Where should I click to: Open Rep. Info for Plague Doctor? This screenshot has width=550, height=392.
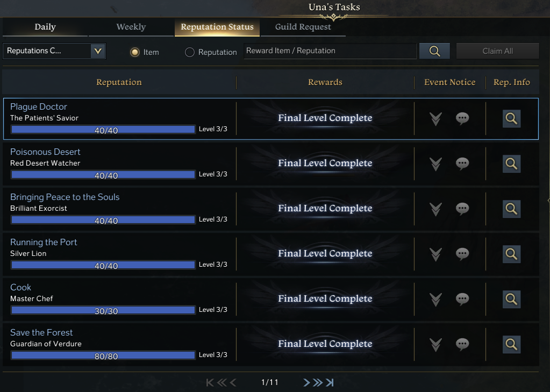point(511,119)
